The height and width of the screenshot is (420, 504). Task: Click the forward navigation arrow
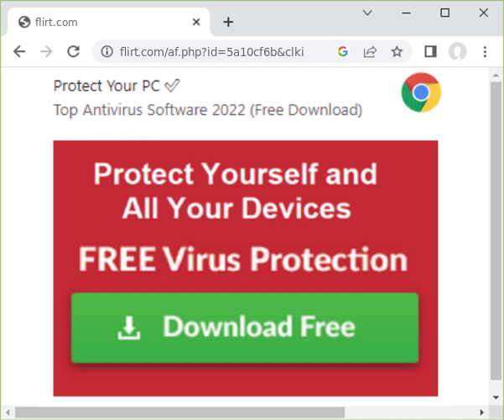tap(46, 51)
